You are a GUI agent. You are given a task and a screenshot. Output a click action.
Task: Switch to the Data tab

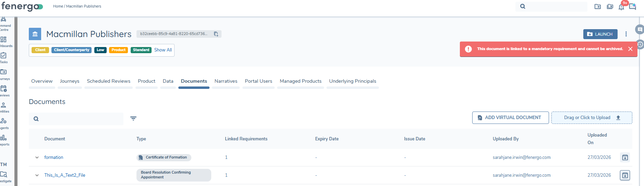pyautogui.click(x=168, y=81)
